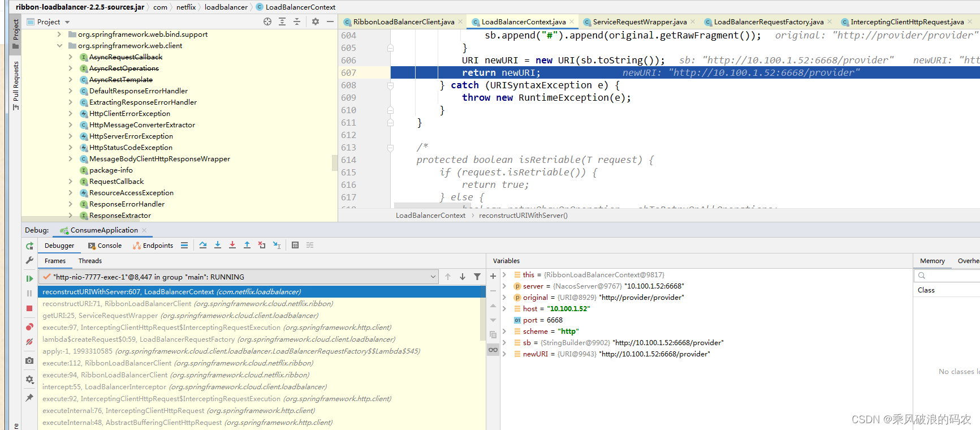Click the red Force Step Into icon
Screen dimensions: 980x430
tap(232, 245)
